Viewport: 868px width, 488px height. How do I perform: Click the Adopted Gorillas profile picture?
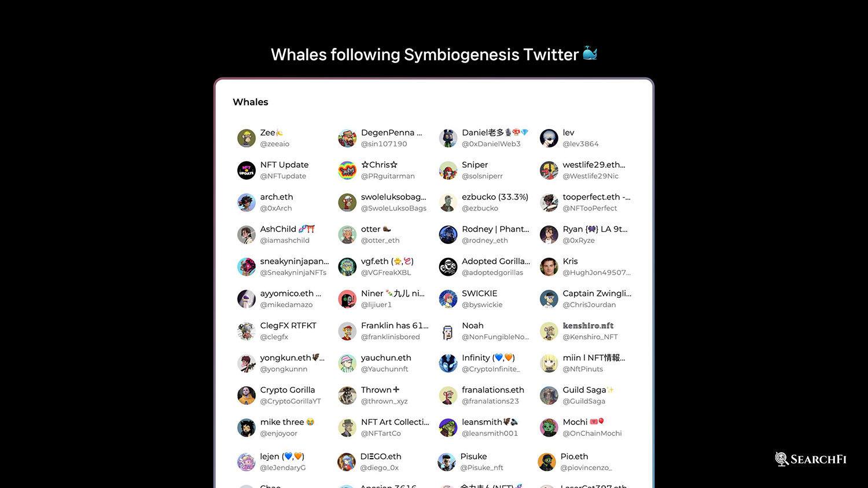448,267
